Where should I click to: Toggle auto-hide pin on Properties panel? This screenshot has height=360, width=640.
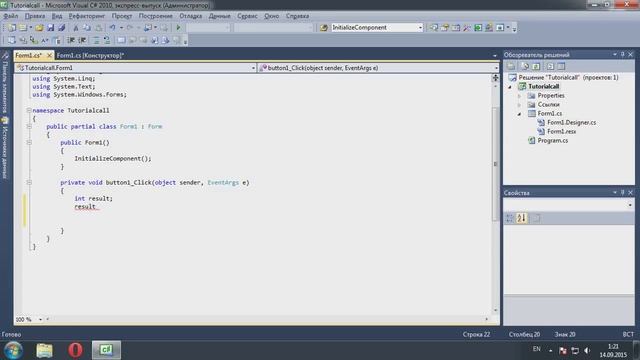click(x=622, y=192)
